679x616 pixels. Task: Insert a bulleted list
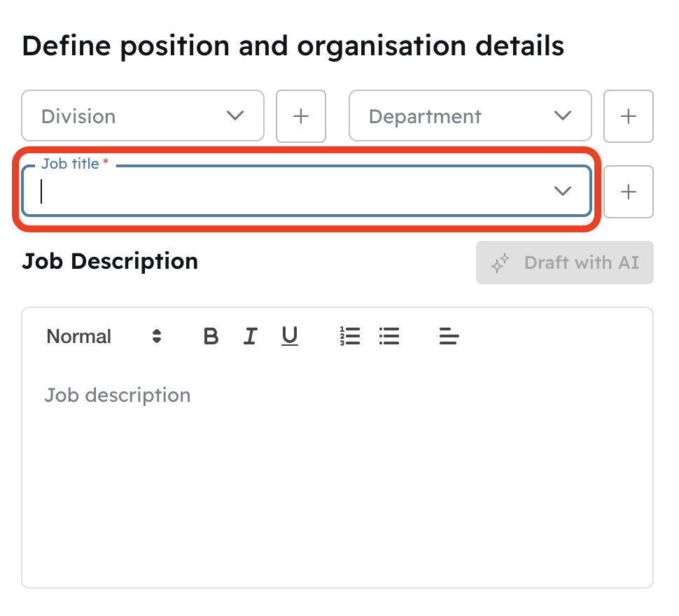coord(389,337)
